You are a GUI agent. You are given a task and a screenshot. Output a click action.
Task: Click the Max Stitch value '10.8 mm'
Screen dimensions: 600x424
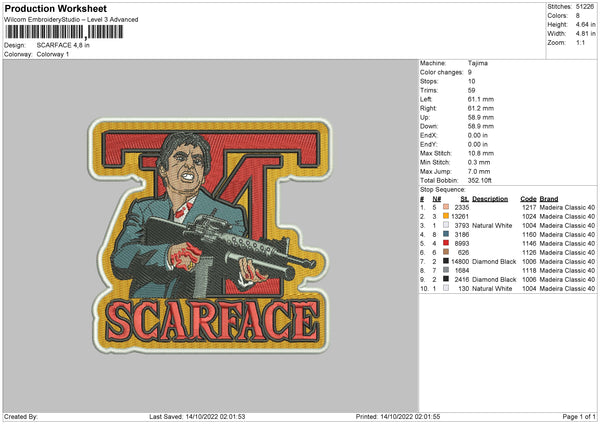481,153
